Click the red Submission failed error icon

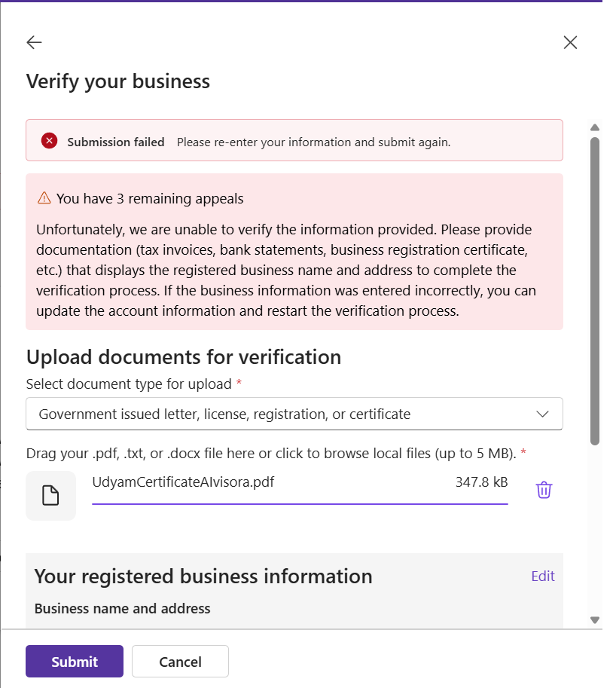pos(49,140)
